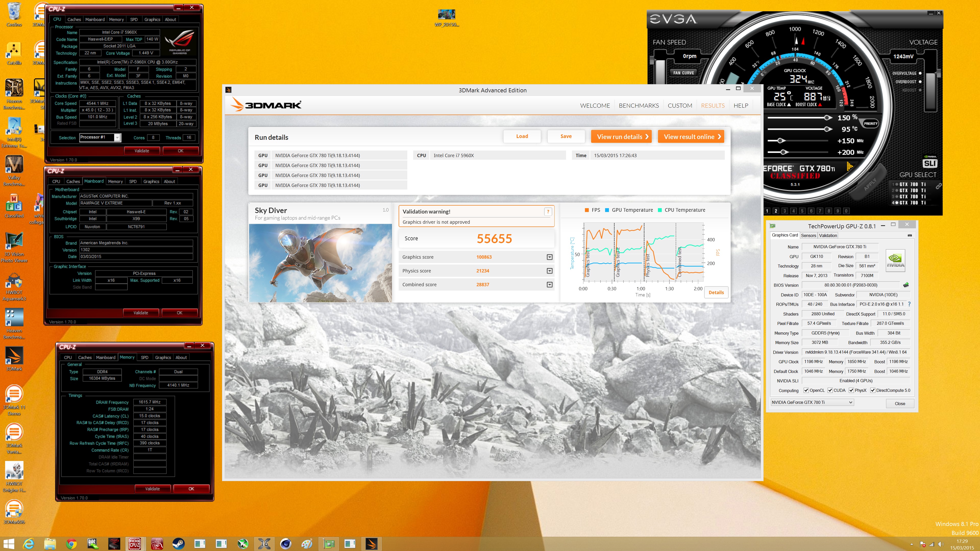Select GPU 4 GTX 780 Ti
The width and height of the screenshot is (980, 551).
pyautogui.click(x=909, y=203)
